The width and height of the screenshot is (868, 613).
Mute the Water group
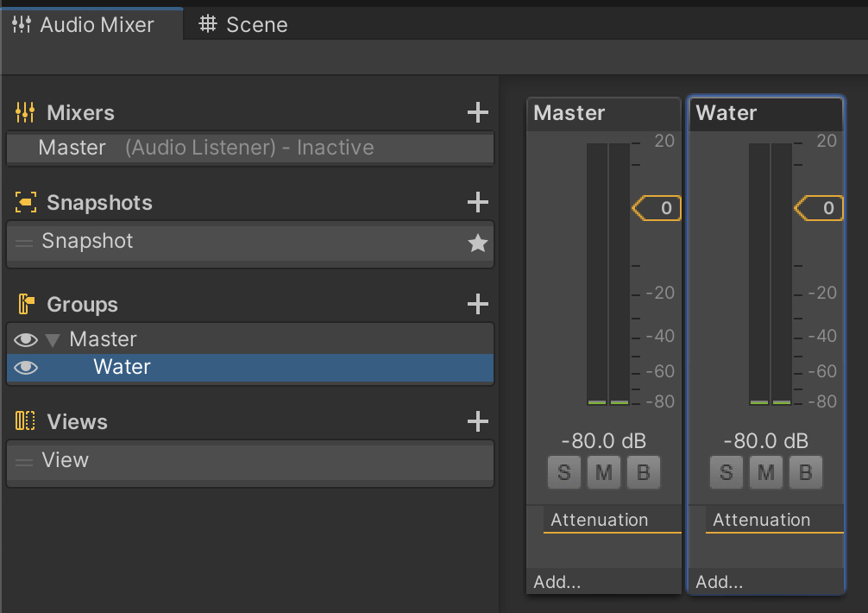765,472
